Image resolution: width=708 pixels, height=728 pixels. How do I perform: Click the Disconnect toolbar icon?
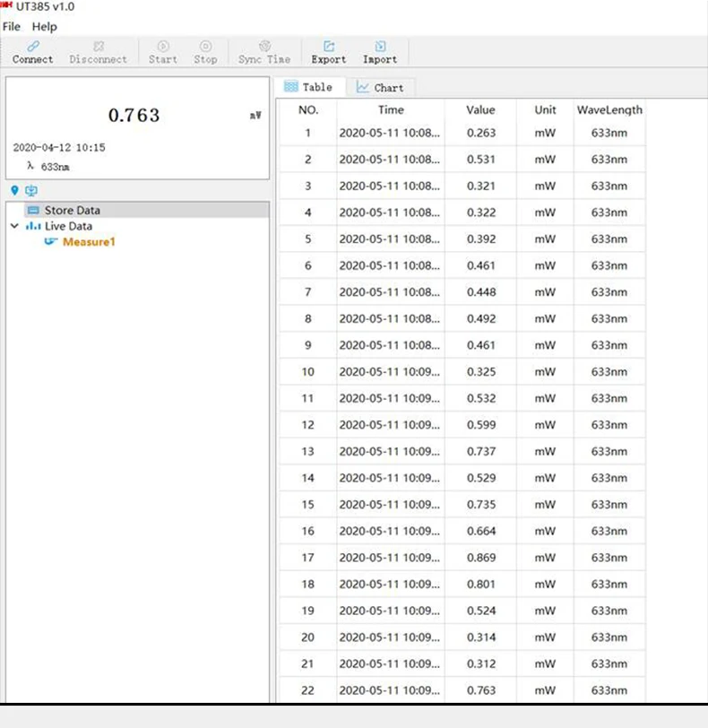click(99, 46)
